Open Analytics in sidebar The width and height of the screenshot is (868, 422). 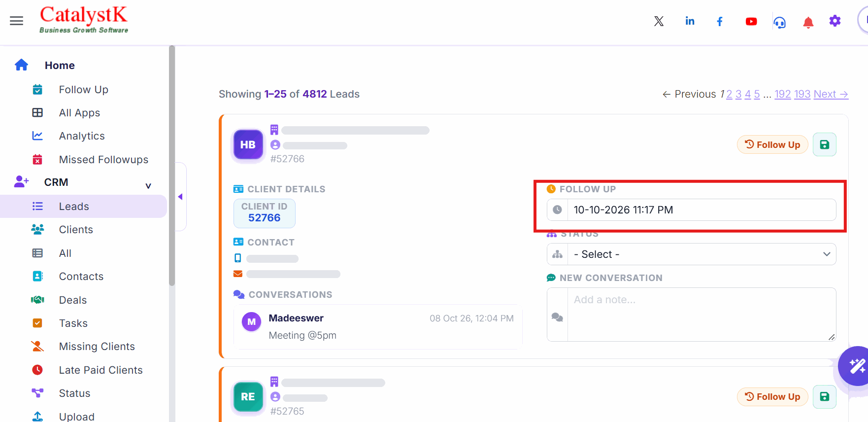pos(82,136)
